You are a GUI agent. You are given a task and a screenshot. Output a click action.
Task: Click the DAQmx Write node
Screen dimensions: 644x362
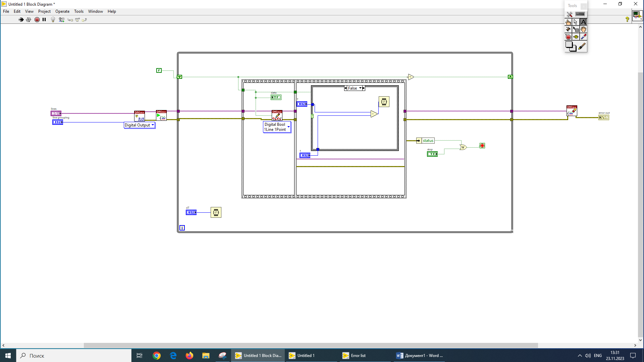tap(277, 115)
